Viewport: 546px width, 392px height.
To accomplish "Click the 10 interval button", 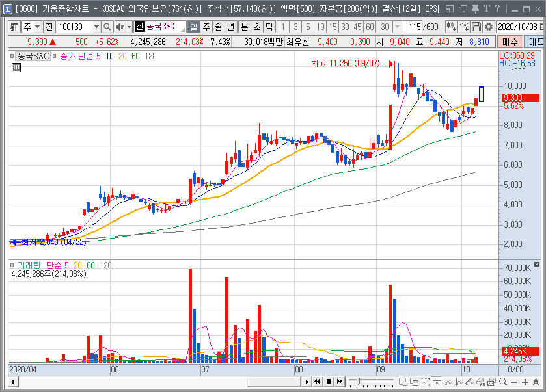I will pos(320,27).
